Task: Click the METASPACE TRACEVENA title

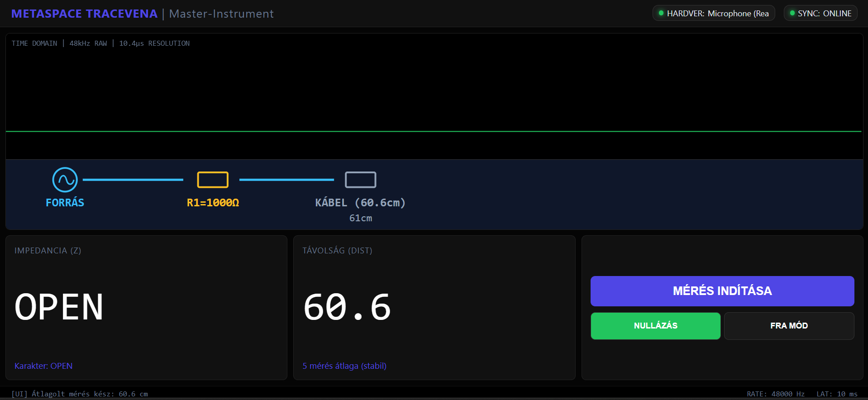Action: pos(84,14)
